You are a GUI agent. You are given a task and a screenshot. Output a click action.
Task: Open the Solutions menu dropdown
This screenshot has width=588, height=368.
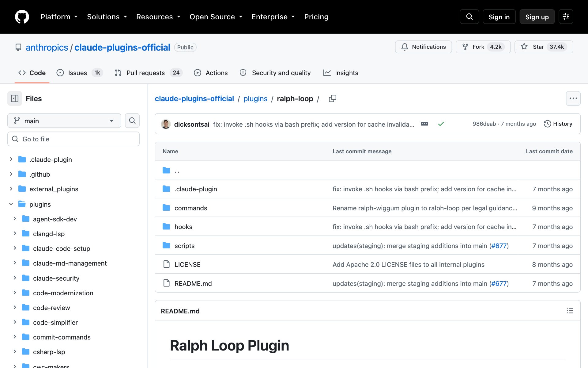point(107,17)
